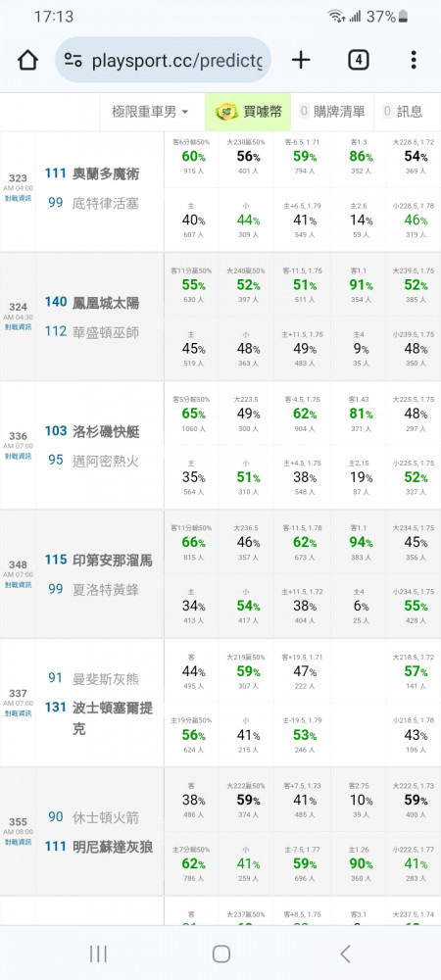Tap the Android recent apps button
This screenshot has width=441, height=980.
click(x=98, y=954)
